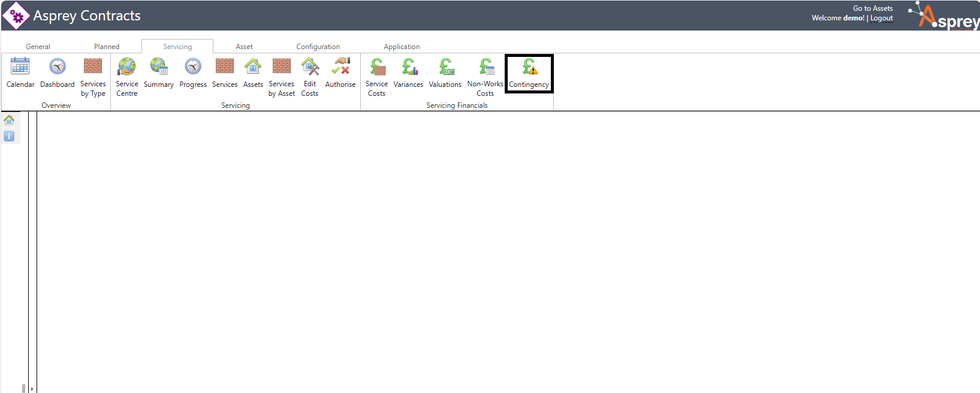
Task: Switch to the Configuration tab
Action: (x=318, y=47)
